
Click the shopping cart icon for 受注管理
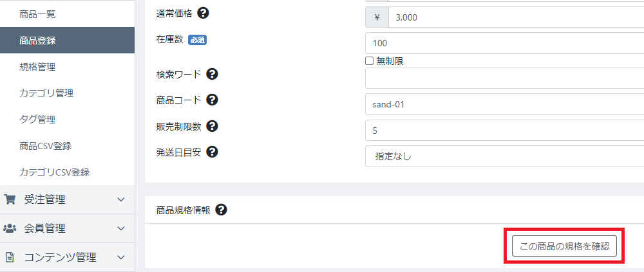point(9,199)
